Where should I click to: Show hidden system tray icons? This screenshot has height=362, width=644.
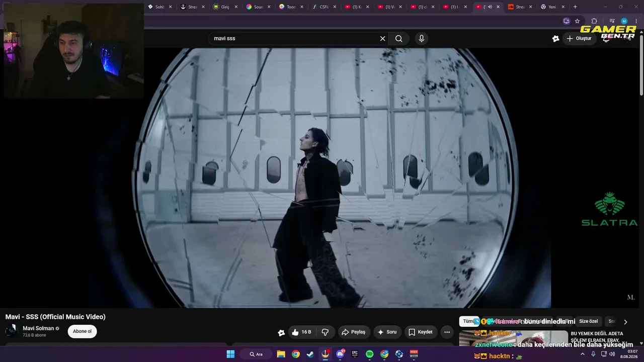(x=583, y=354)
